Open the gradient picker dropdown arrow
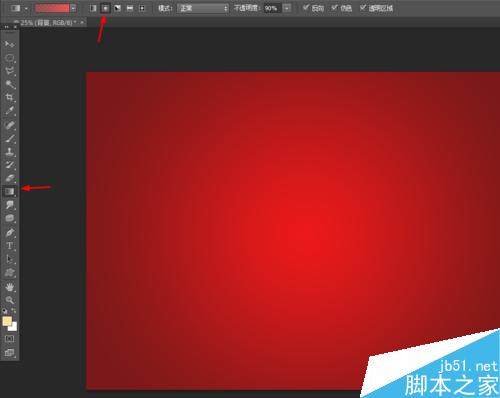Screen dimensions: 500x398 click(x=73, y=8)
